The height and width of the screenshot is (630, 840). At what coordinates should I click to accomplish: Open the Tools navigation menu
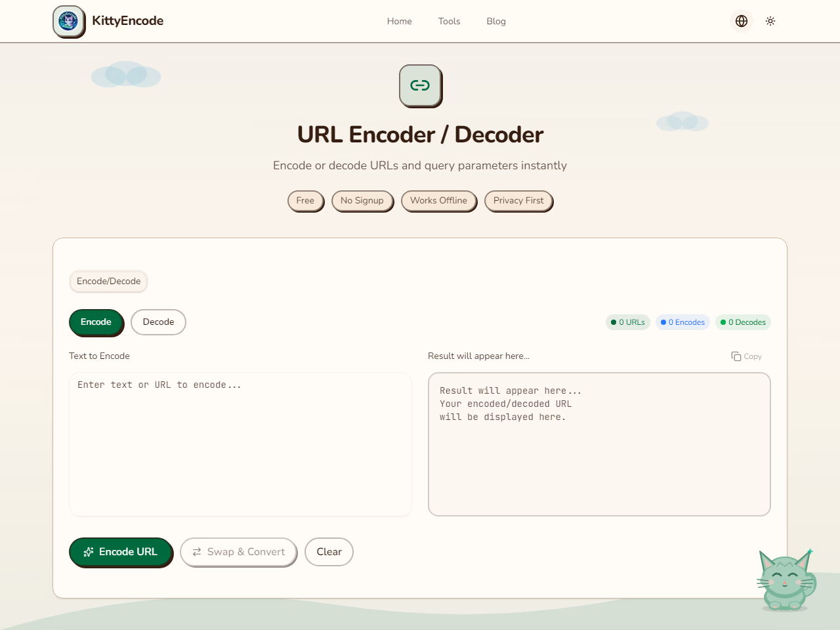point(449,21)
